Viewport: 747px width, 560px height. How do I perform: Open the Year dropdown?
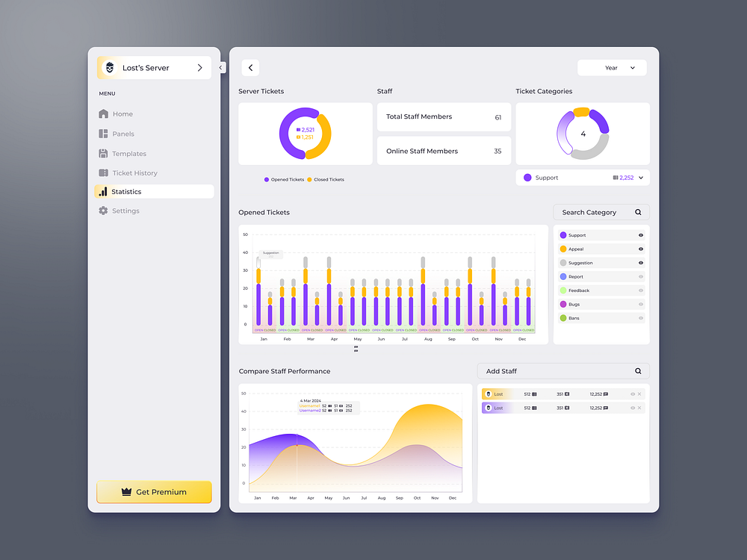coord(612,67)
